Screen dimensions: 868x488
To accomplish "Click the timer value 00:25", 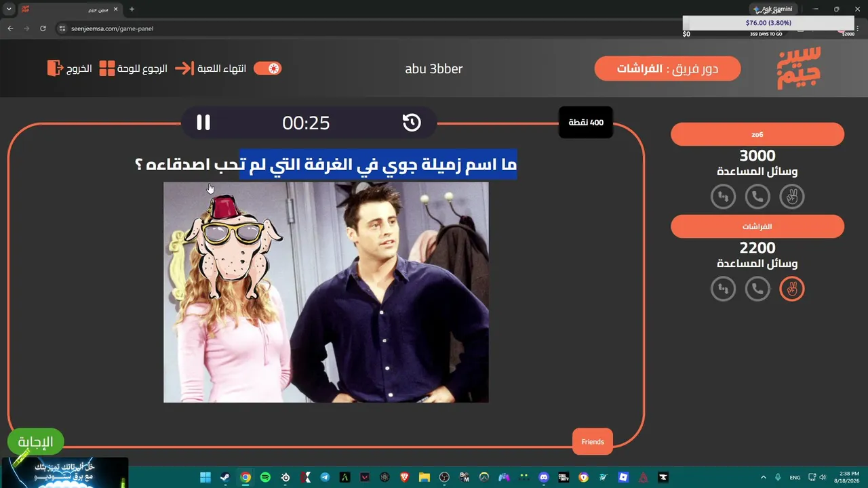I will point(306,123).
